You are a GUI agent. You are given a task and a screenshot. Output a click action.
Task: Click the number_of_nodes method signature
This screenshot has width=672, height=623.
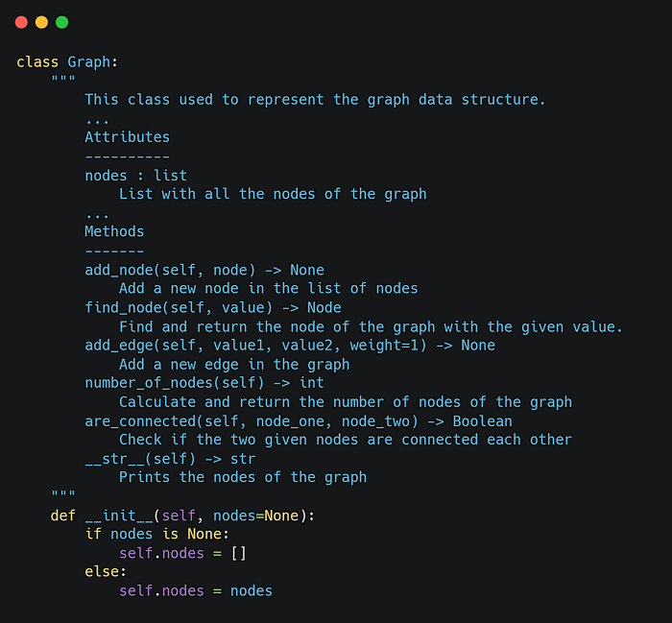click(x=204, y=383)
